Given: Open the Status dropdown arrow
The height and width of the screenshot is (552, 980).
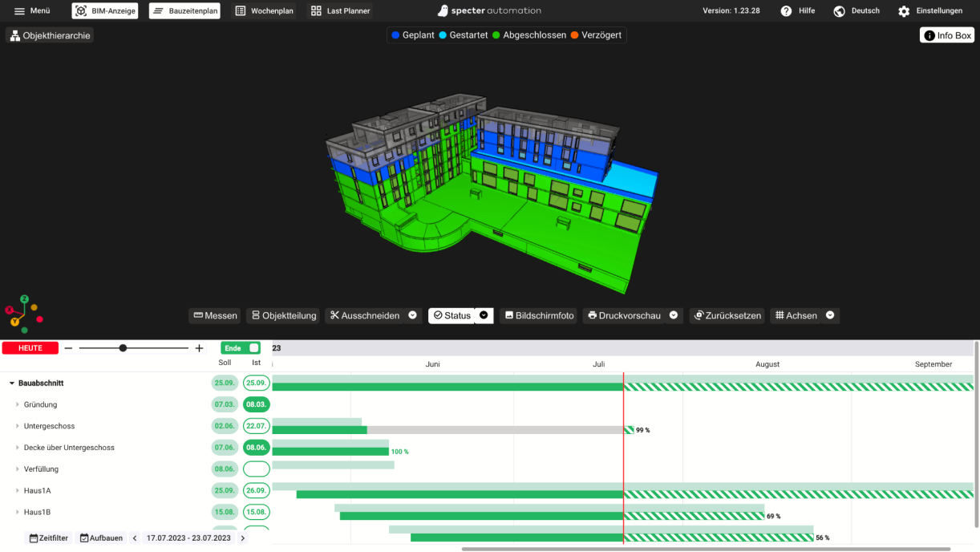Looking at the screenshot, I should pyautogui.click(x=484, y=315).
